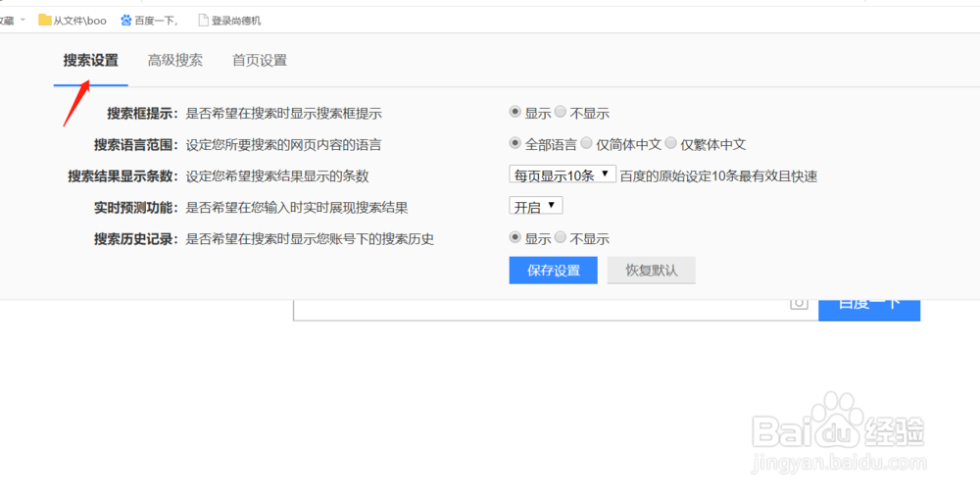The image size is (980, 496).
Task: Click the 搜索框提示 label text
Action: coord(143,114)
